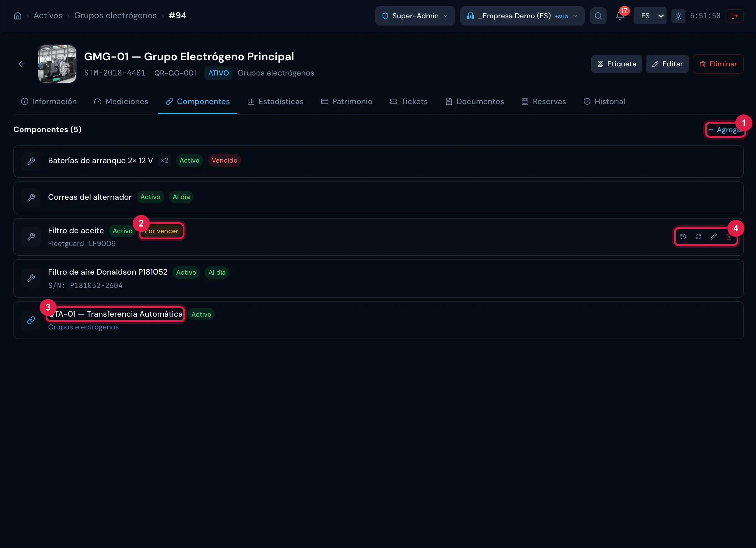Click link icon of QTA-01 row

point(31,320)
